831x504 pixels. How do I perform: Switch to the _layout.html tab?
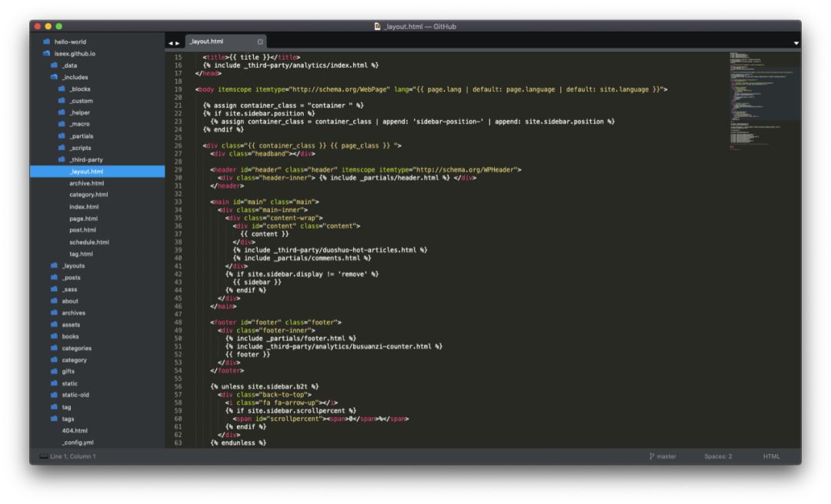225,42
